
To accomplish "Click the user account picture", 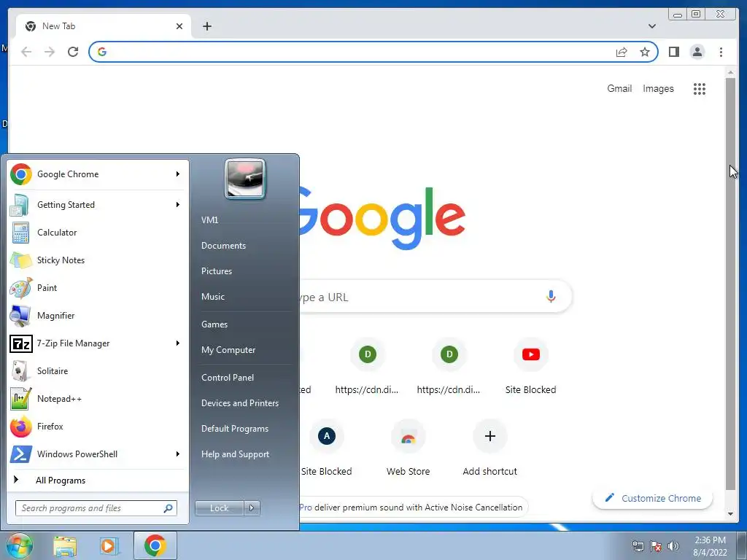I will tap(245, 179).
